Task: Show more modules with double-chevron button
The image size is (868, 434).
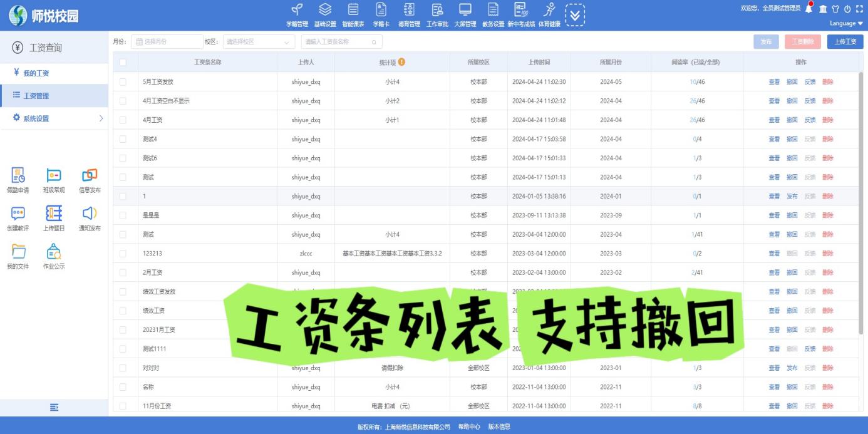Action: click(575, 15)
